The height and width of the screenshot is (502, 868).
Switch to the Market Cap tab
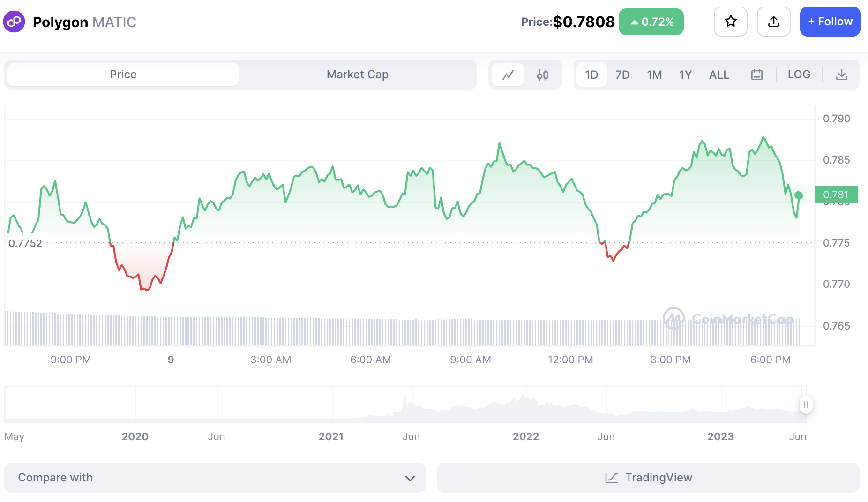coord(358,75)
